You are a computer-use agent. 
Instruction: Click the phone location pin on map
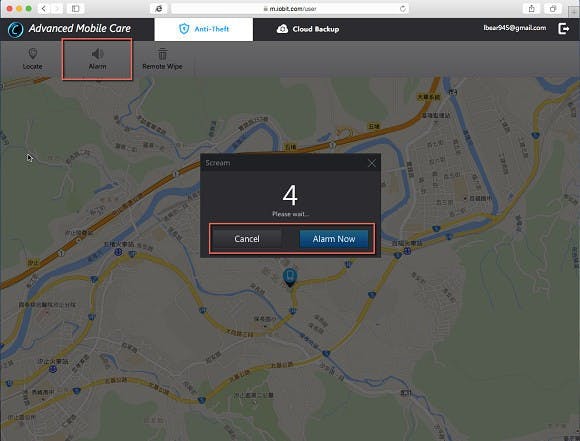click(290, 277)
